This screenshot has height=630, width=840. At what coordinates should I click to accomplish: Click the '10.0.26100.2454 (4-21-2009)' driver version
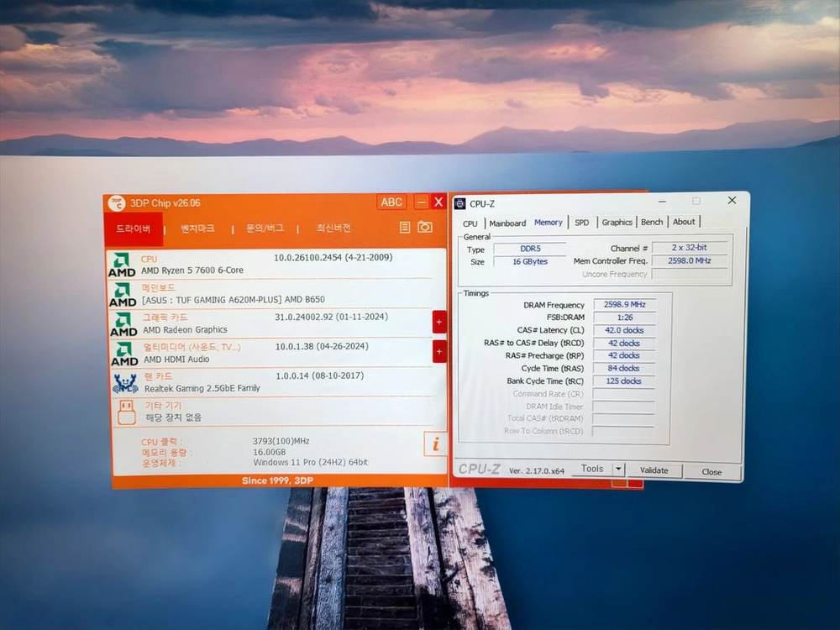coord(333,258)
